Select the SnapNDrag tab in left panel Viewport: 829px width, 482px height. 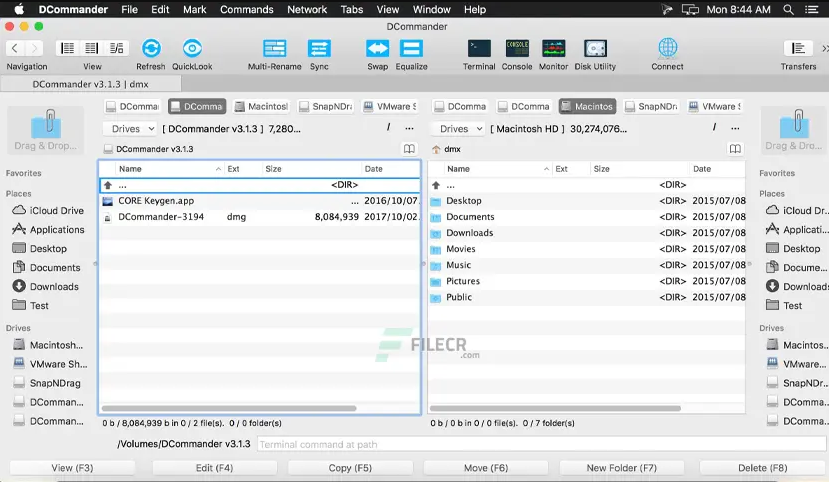[x=325, y=106]
